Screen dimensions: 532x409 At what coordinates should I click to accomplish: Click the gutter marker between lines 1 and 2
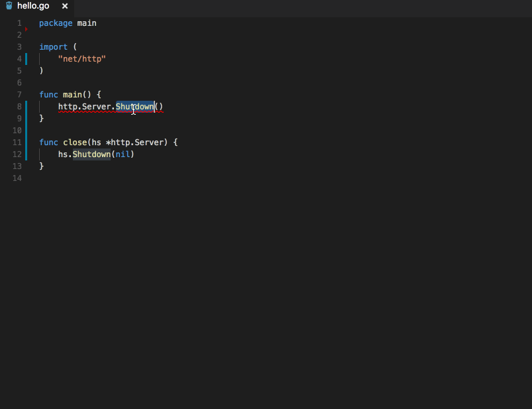pos(25,29)
